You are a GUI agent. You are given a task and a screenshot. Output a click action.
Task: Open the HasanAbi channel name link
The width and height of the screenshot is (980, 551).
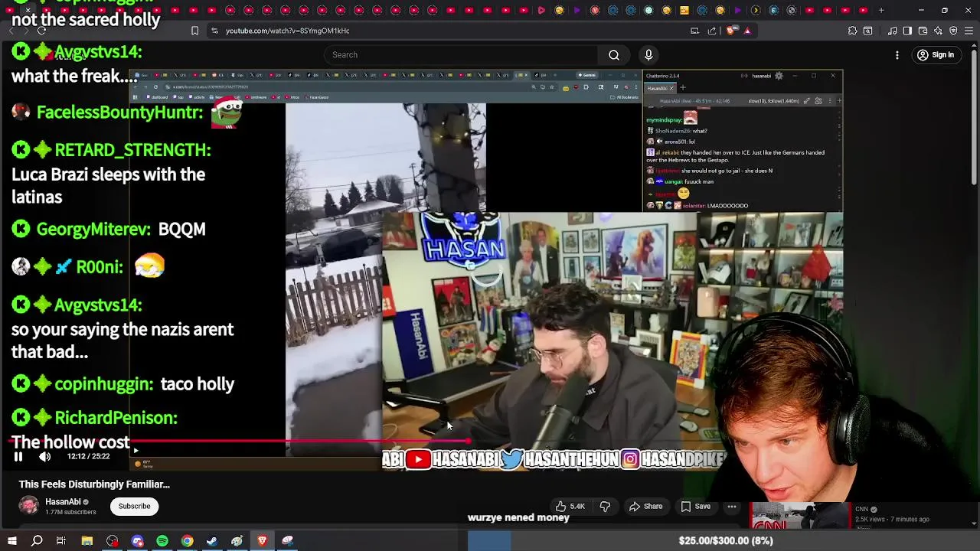click(63, 502)
